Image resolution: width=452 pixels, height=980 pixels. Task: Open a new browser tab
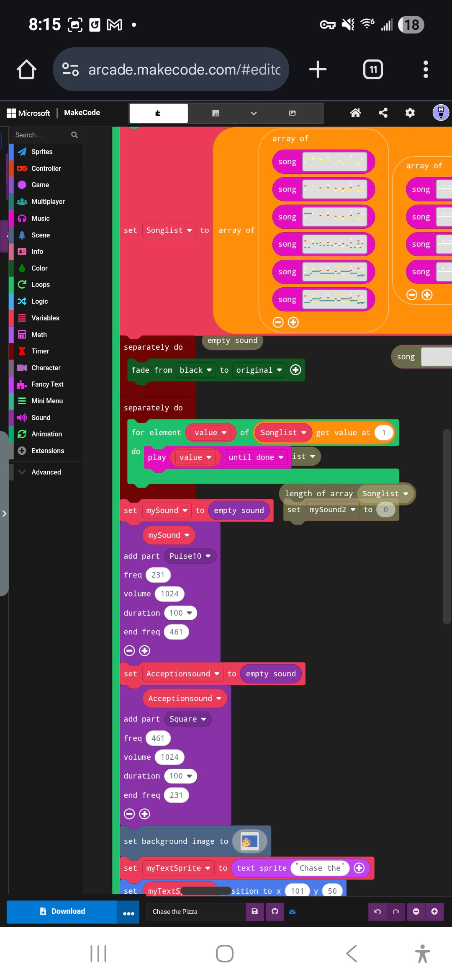[318, 69]
